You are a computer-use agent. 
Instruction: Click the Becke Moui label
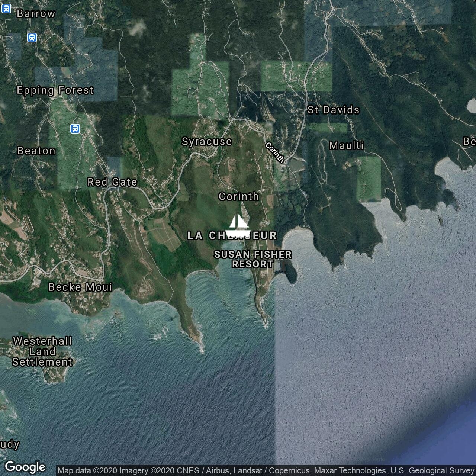pyautogui.click(x=80, y=287)
